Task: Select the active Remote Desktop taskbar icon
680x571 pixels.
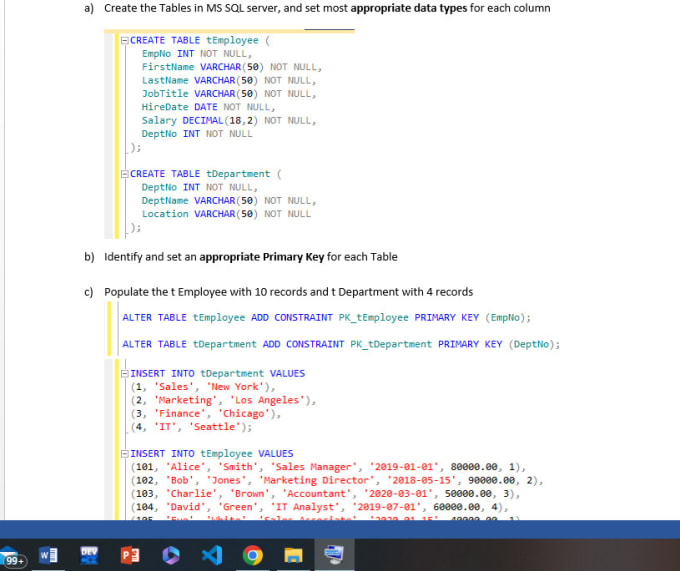Action: 334,555
